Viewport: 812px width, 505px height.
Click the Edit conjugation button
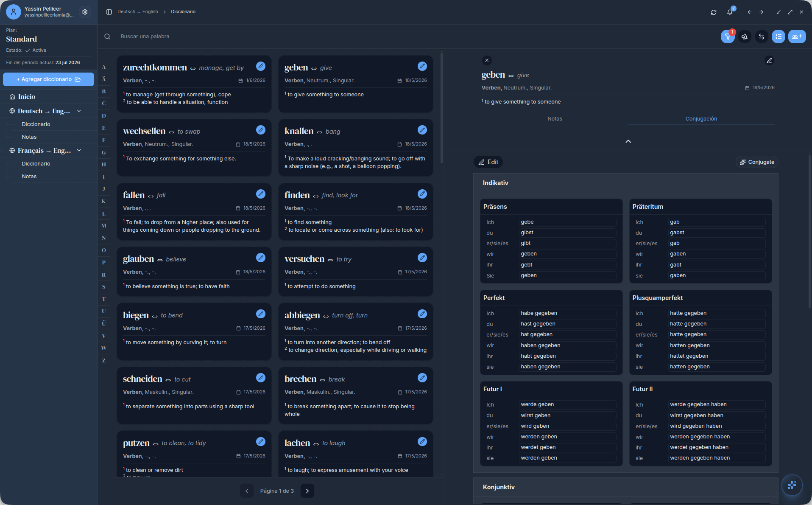click(488, 162)
